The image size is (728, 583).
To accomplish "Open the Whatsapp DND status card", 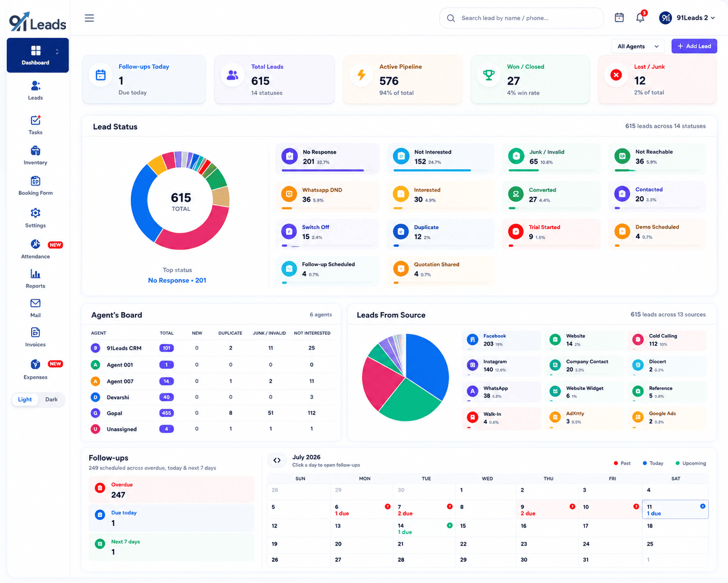I will tap(327, 196).
